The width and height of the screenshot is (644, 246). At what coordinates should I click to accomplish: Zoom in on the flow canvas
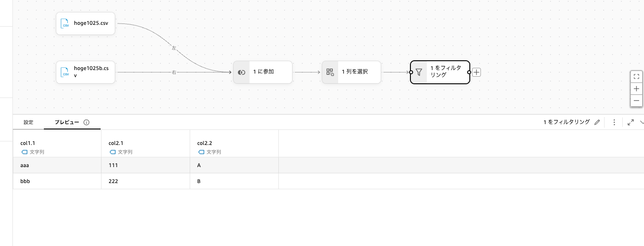pyautogui.click(x=636, y=89)
